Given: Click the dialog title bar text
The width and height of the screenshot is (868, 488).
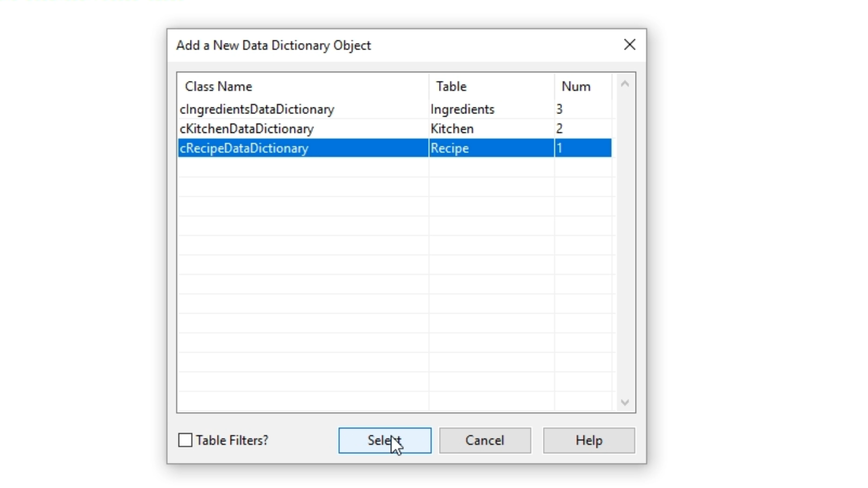Looking at the screenshot, I should coord(274,45).
